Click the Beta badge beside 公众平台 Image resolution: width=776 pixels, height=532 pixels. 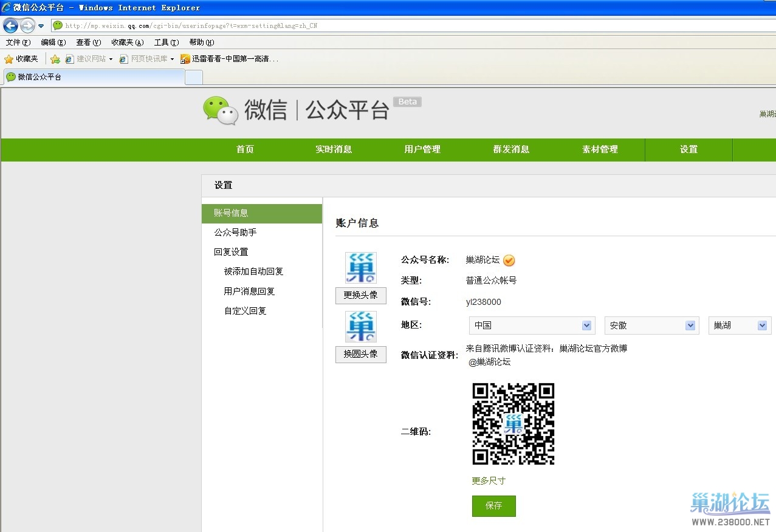click(407, 102)
